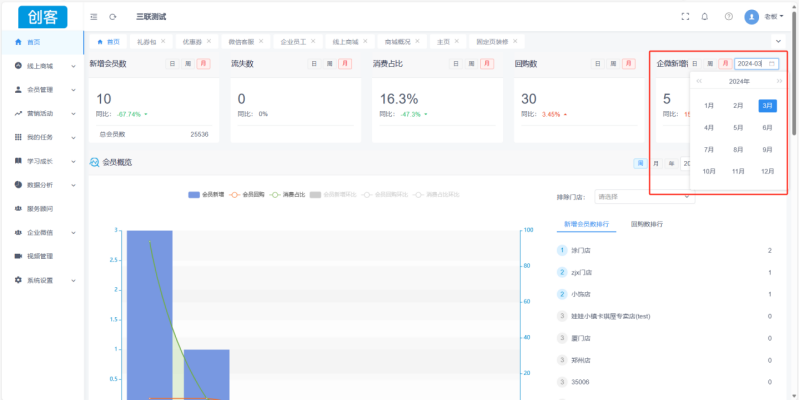Select 日 for the 新增会员数 card

[x=172, y=64]
